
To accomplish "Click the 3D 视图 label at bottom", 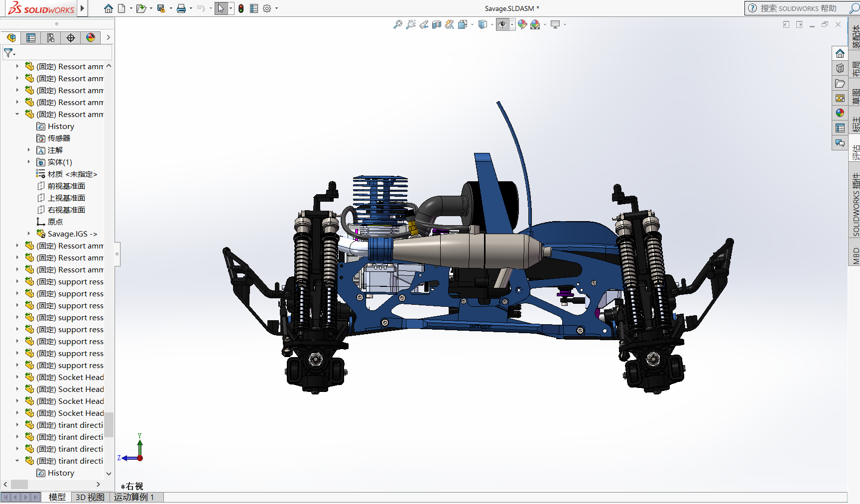I will pyautogui.click(x=89, y=497).
